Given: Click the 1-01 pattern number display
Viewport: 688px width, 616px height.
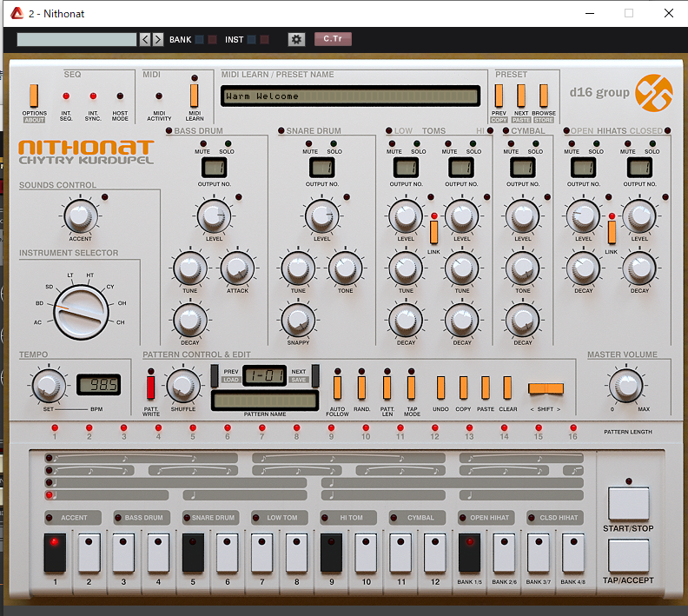Looking at the screenshot, I should point(265,375).
